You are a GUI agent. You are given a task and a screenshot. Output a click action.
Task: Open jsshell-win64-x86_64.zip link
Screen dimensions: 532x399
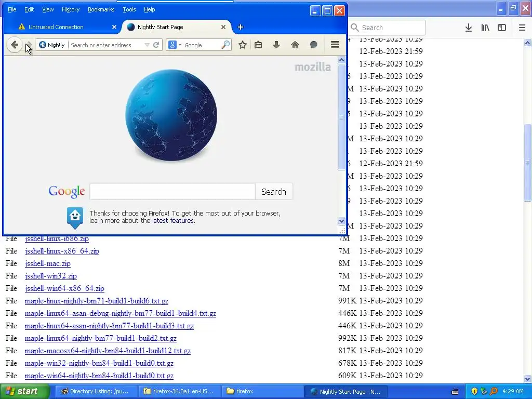[64, 288]
